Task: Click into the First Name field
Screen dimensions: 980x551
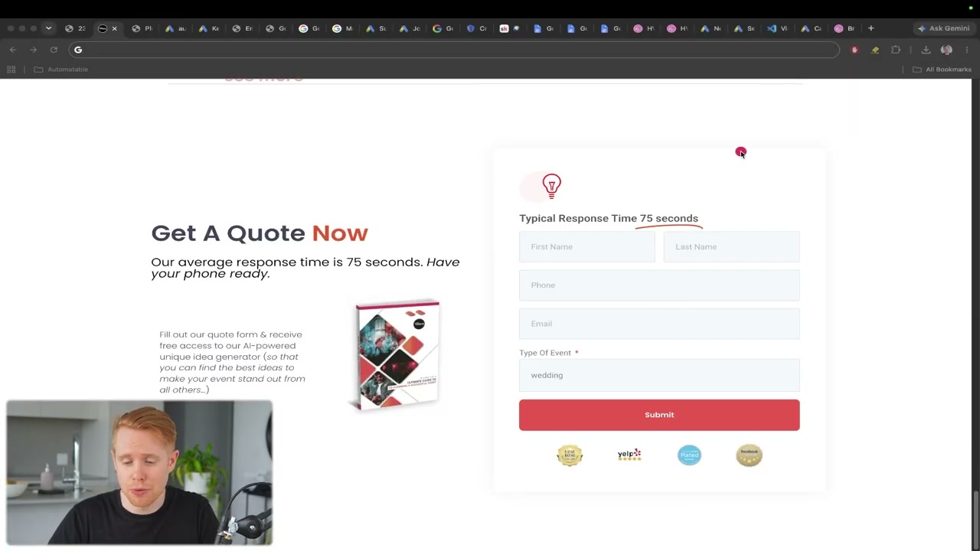Action: (x=586, y=246)
